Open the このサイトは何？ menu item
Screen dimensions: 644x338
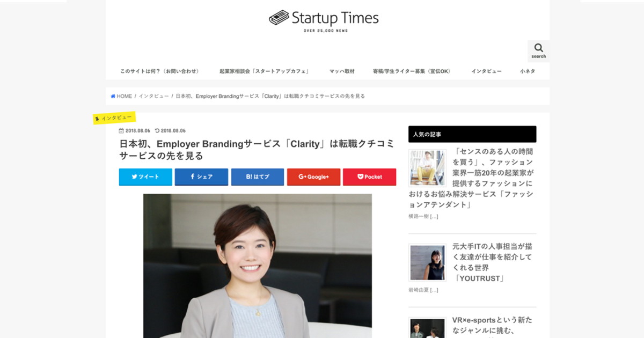pos(160,71)
